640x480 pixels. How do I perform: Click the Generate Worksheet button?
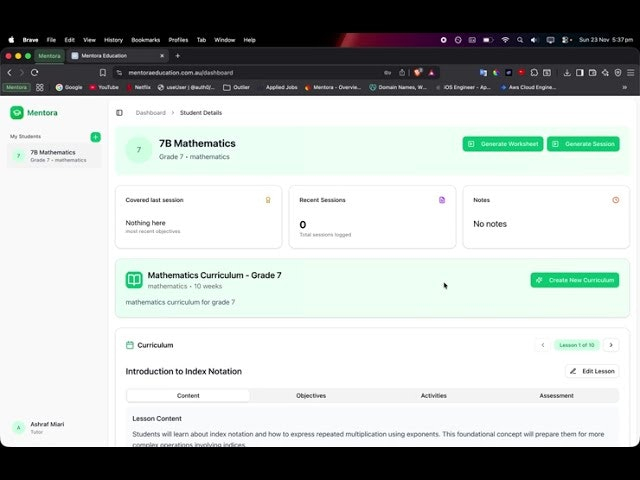coord(502,144)
